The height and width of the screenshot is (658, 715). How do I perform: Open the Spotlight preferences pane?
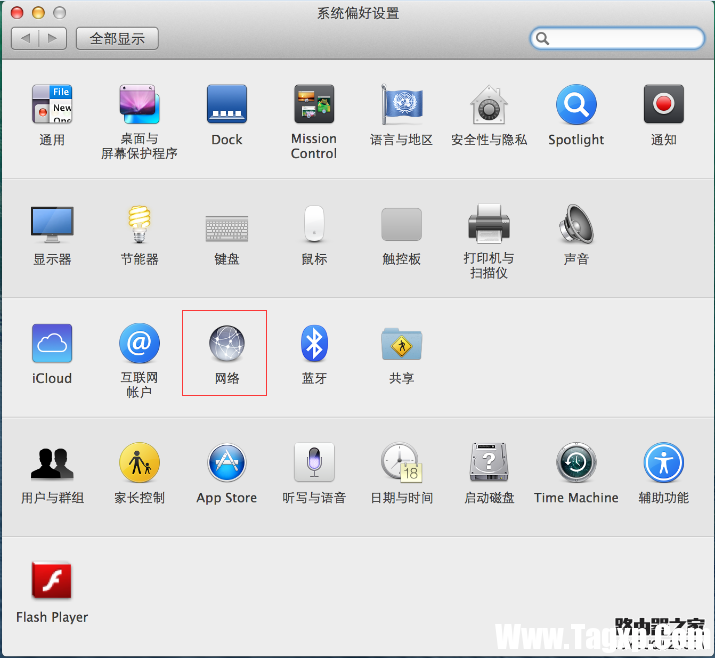[x=576, y=104]
